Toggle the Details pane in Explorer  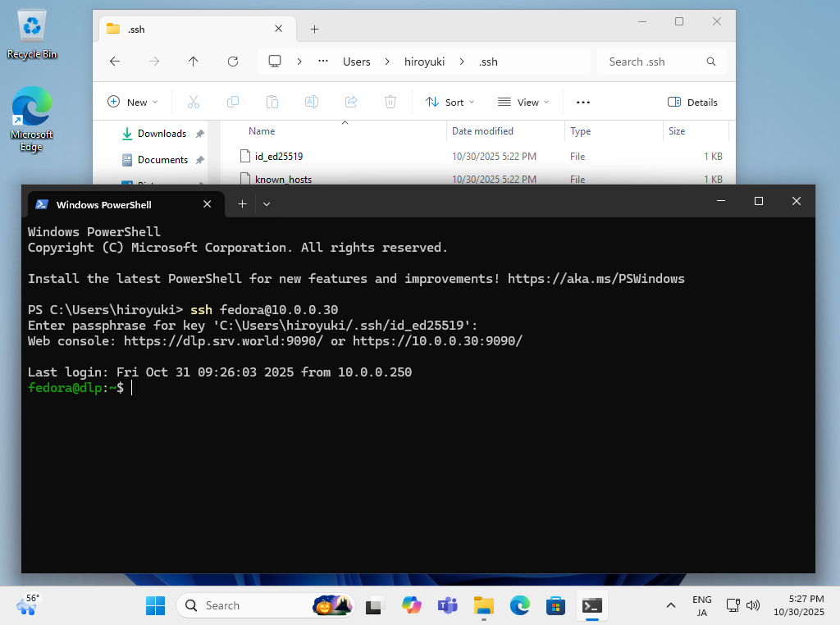point(692,103)
